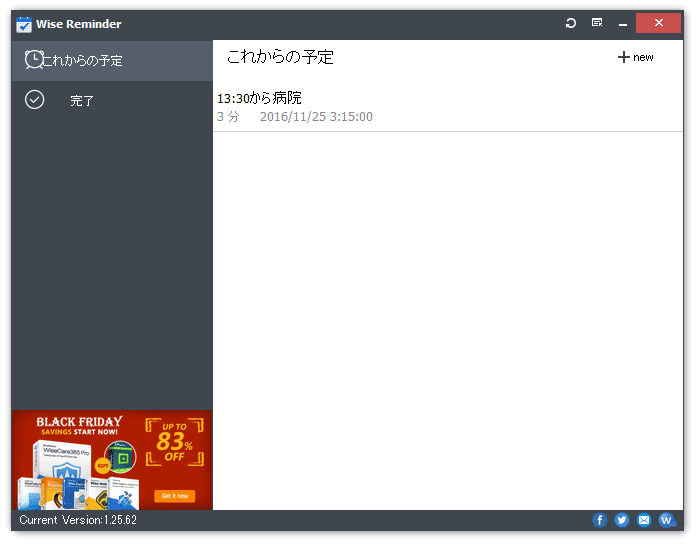Click the Current Version:1.25.62 status text

pos(78,520)
